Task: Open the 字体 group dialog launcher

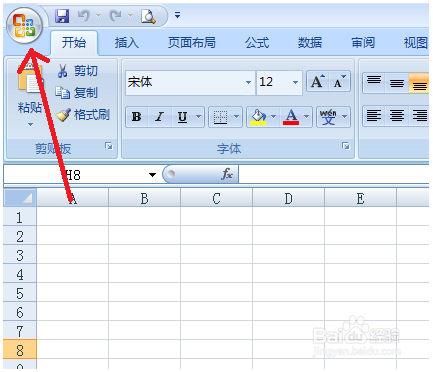Action: tap(346, 146)
